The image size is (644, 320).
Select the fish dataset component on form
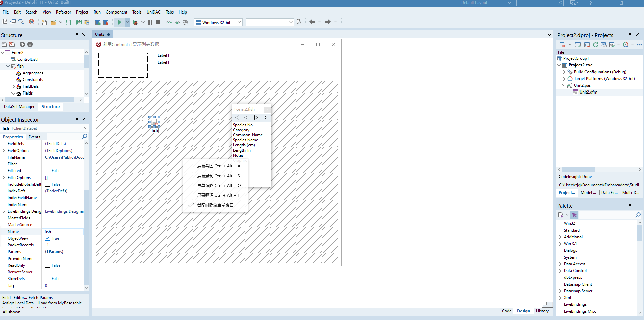tap(154, 122)
